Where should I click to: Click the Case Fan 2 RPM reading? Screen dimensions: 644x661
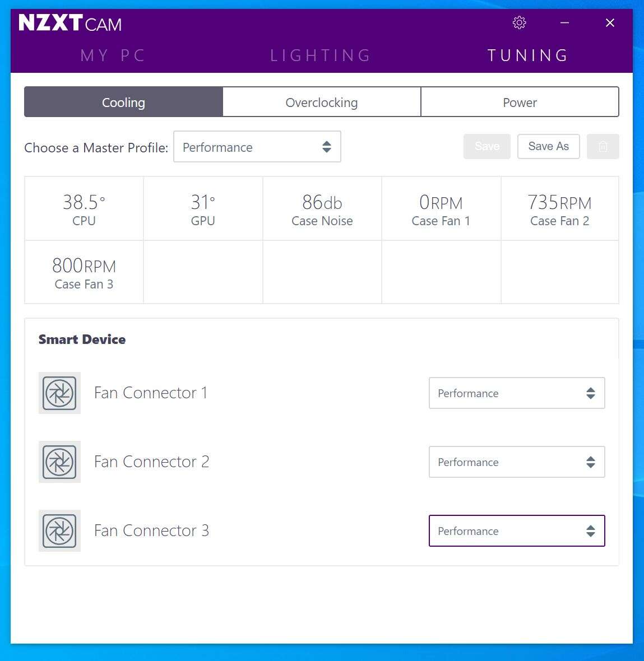[x=559, y=208]
